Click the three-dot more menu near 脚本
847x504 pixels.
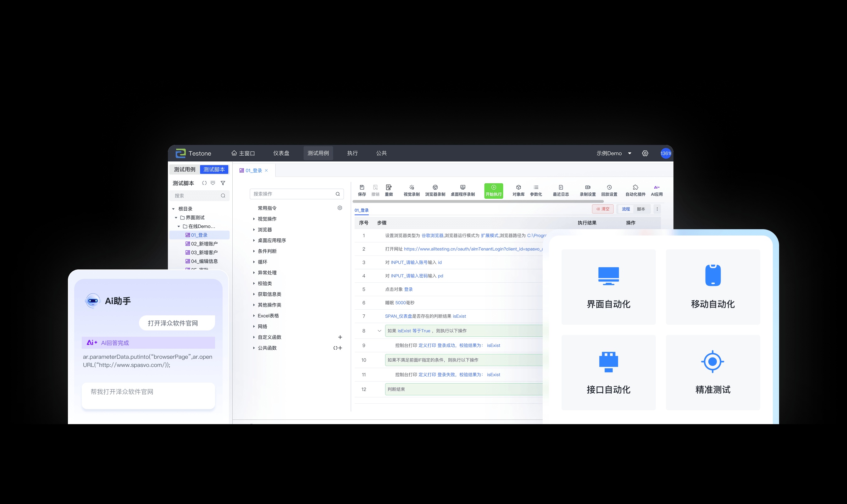[x=657, y=209]
